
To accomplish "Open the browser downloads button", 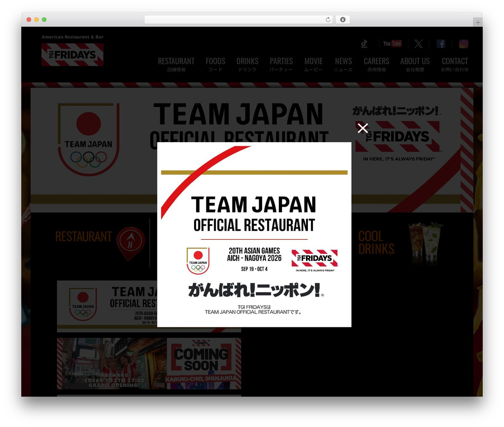I will 343,20.
